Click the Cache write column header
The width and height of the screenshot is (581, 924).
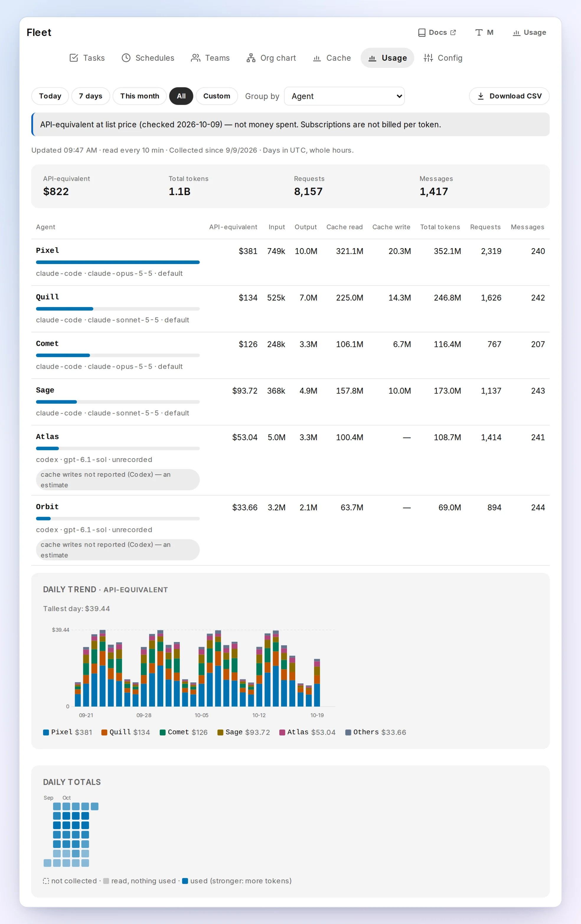391,227
